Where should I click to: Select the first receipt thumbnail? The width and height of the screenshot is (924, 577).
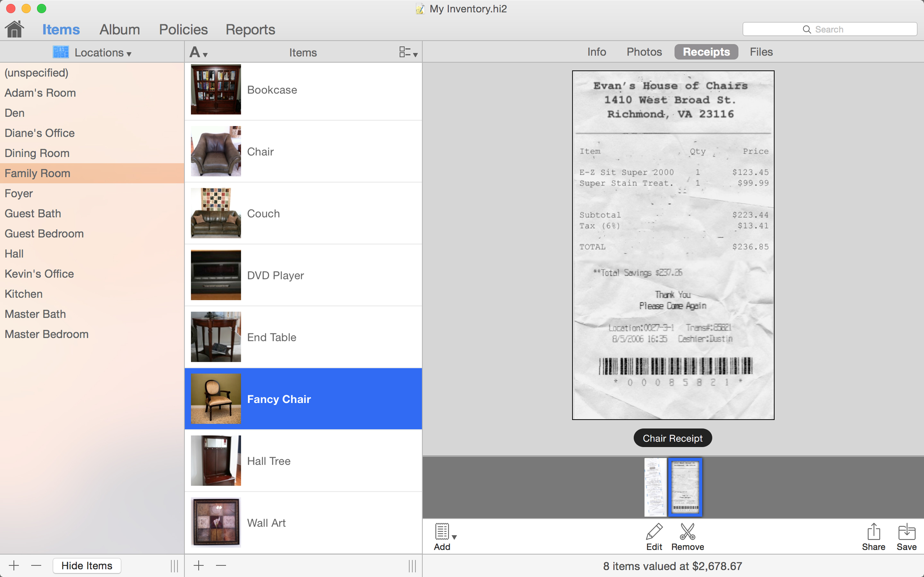pyautogui.click(x=655, y=487)
